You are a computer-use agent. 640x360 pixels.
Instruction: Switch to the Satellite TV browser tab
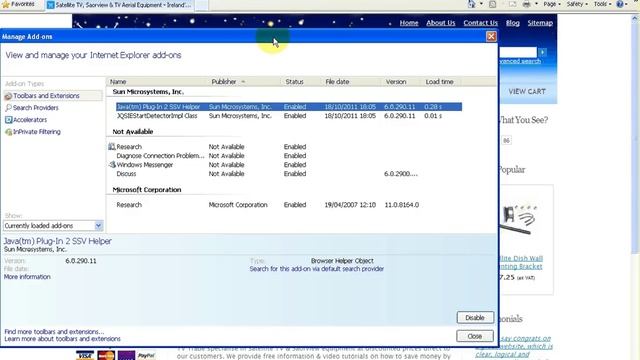[118, 5]
